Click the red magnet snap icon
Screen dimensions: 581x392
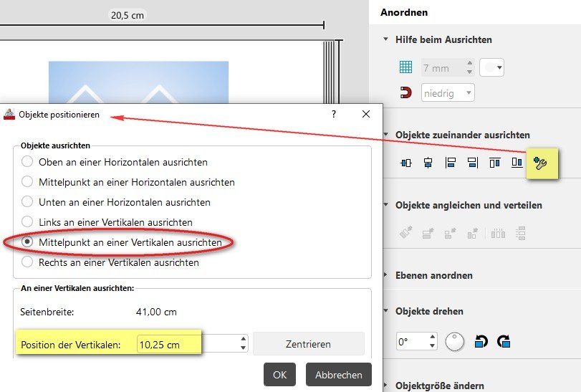pos(405,92)
